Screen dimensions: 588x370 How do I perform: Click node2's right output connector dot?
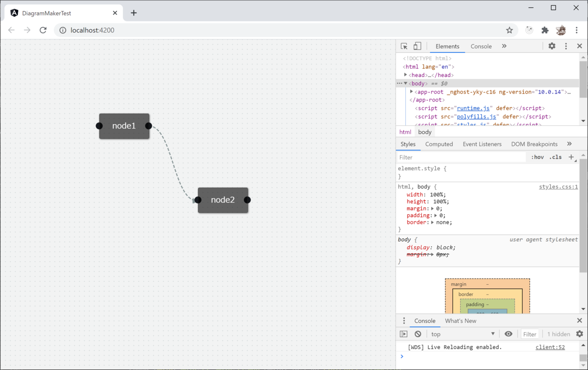click(247, 200)
